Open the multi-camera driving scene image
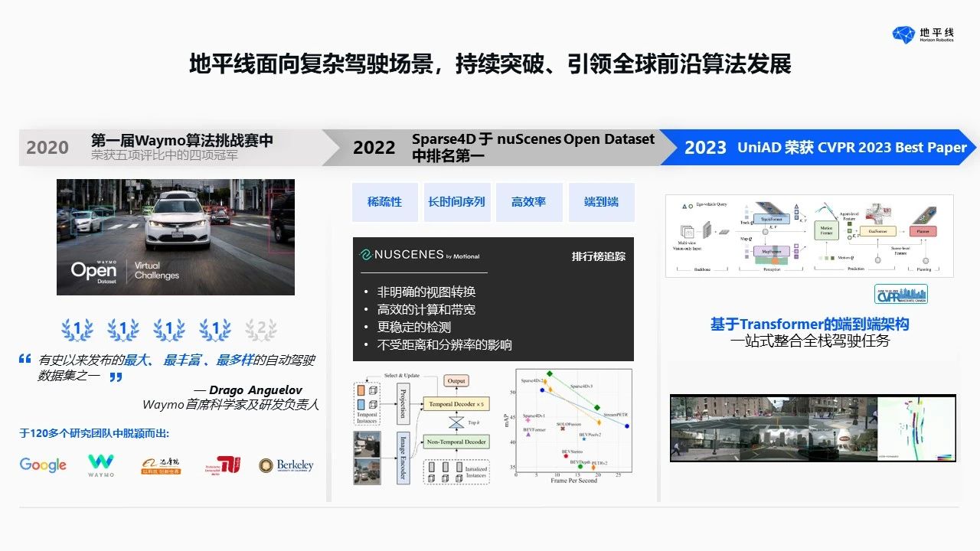This screenshot has width=980, height=551. (813, 428)
